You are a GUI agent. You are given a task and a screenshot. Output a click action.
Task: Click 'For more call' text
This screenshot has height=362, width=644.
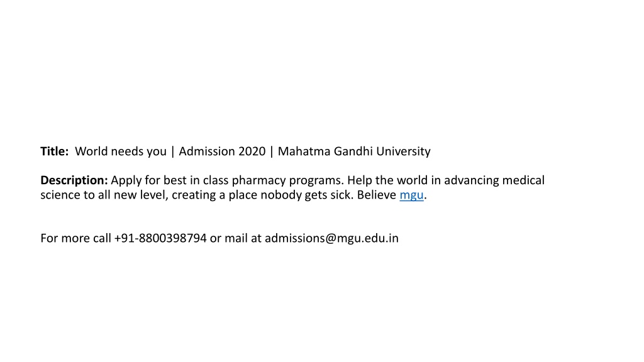tap(75, 238)
